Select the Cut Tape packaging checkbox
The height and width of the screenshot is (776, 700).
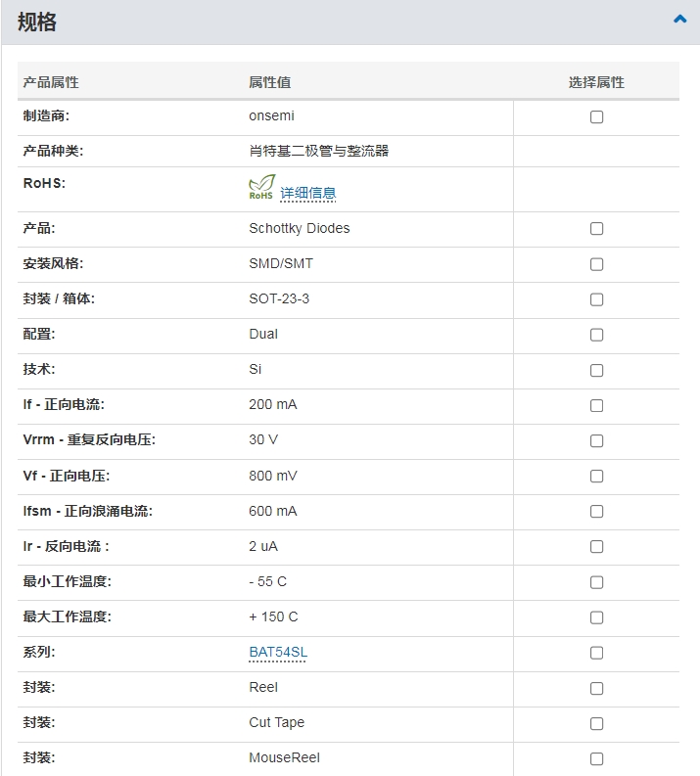[596, 723]
